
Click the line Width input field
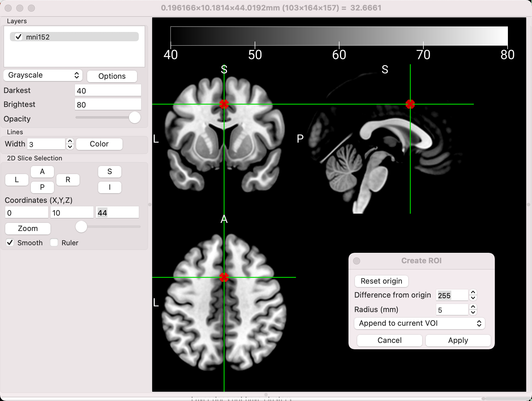pyautogui.click(x=46, y=144)
